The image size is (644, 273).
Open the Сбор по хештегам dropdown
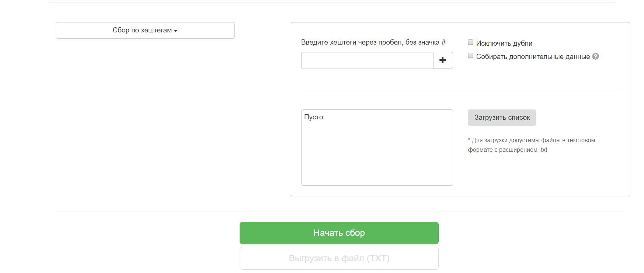pos(145,30)
